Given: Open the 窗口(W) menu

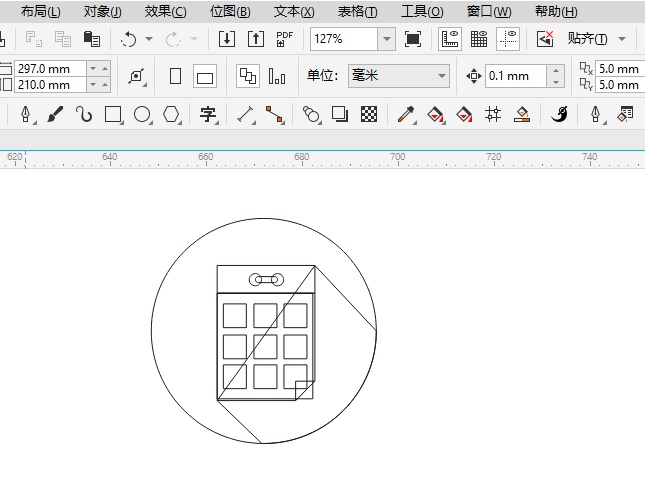Looking at the screenshot, I should tap(489, 12).
